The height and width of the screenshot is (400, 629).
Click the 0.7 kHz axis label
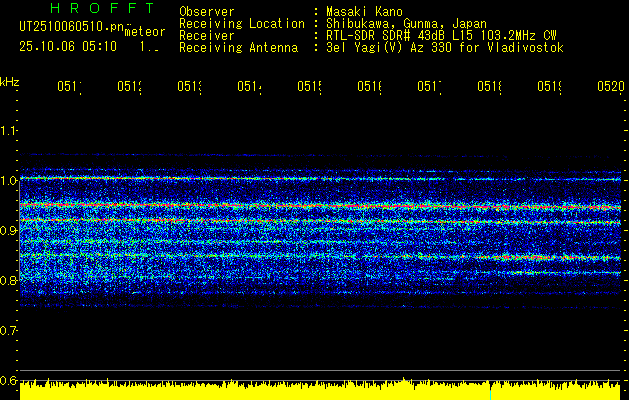[x=8, y=331]
